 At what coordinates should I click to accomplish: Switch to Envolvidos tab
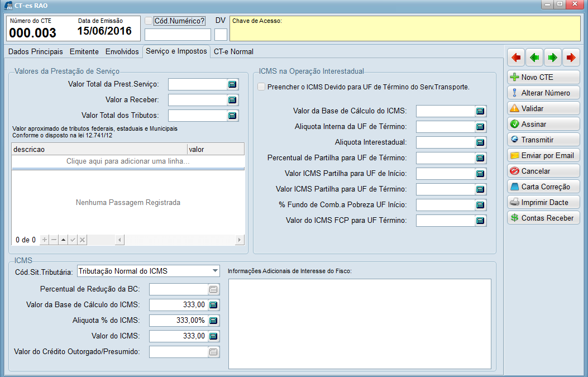coord(122,52)
